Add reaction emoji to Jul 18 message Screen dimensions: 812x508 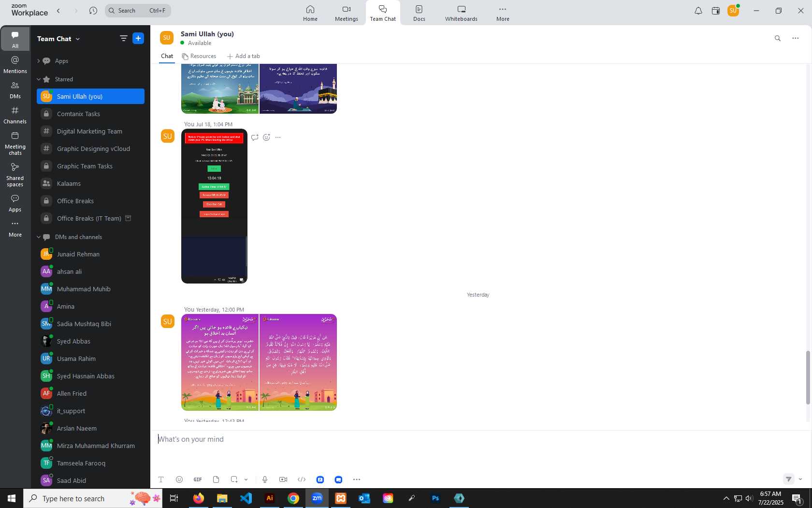click(x=266, y=137)
